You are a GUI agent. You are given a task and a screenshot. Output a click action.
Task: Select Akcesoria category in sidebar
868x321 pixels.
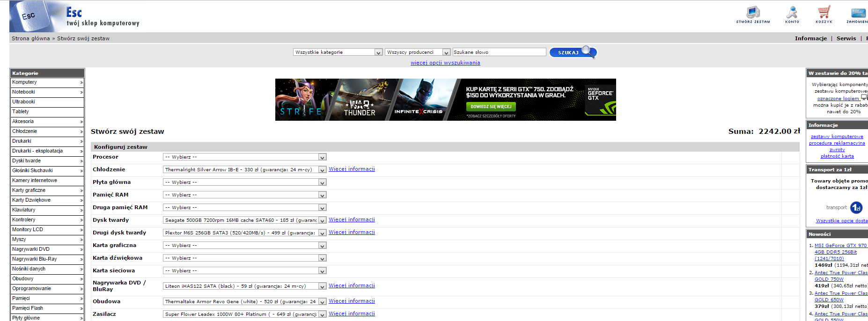coord(47,122)
